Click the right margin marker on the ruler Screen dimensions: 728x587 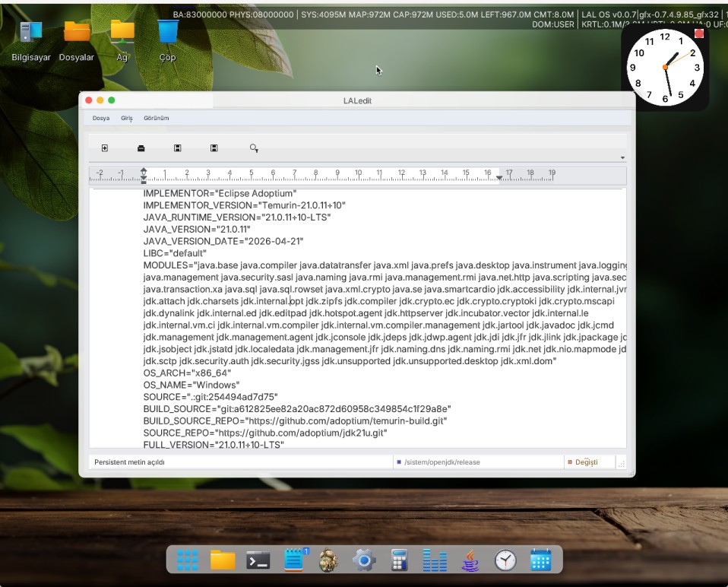click(x=499, y=177)
